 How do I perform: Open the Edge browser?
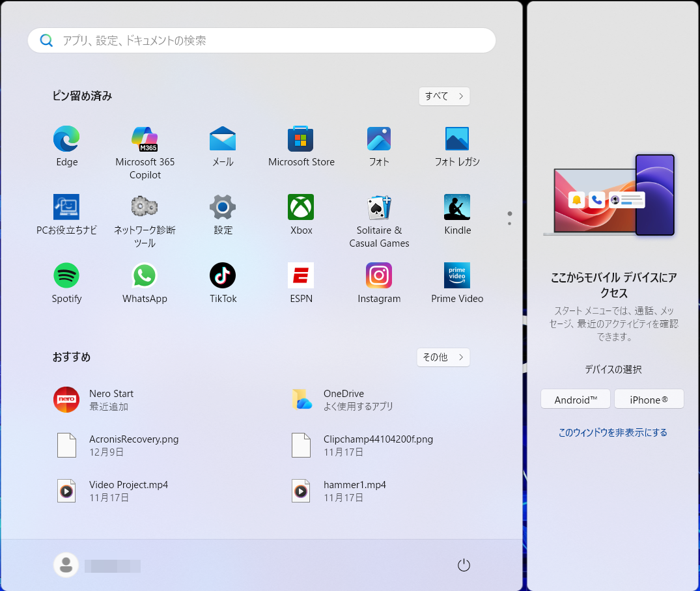point(66,146)
